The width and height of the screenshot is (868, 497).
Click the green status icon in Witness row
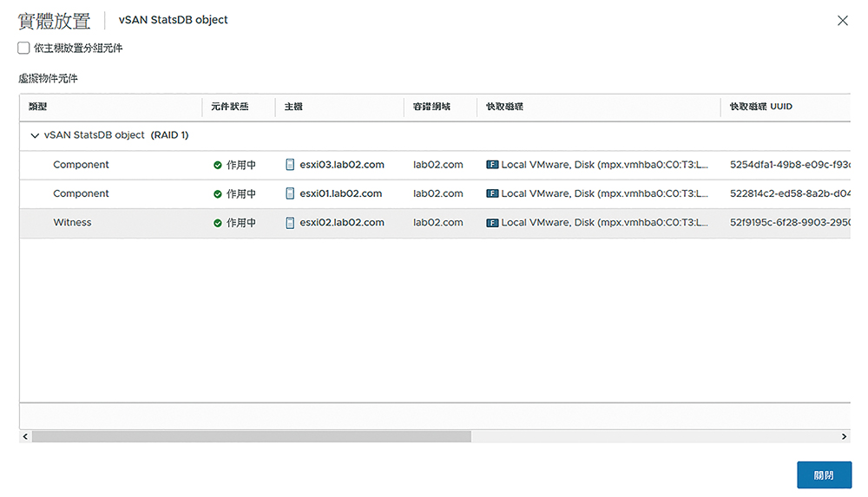[218, 223]
